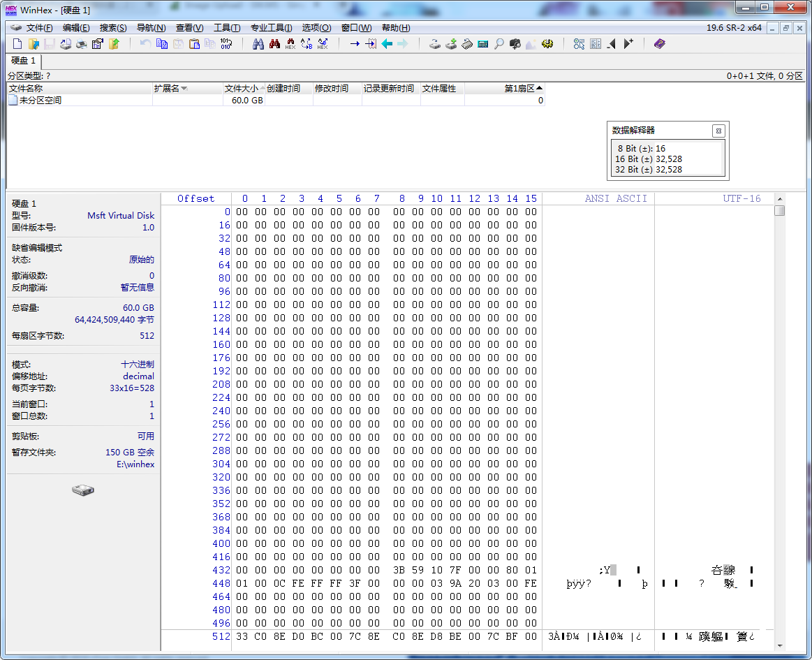Click the 记录更新时间 column header

pyautogui.click(x=391, y=89)
